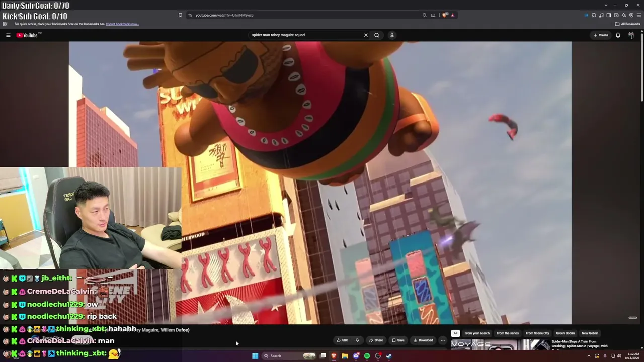Open Steam from the taskbar
This screenshot has height=362, width=644.
coord(389,356)
